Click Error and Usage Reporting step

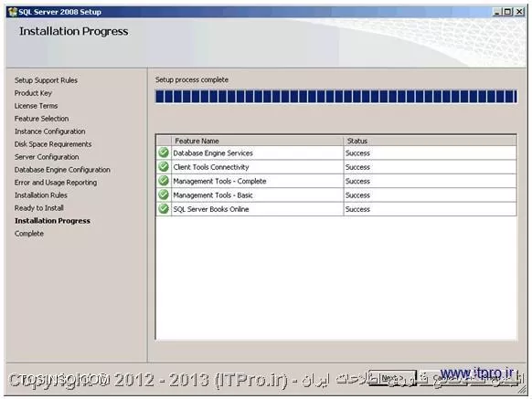pyautogui.click(x=56, y=183)
